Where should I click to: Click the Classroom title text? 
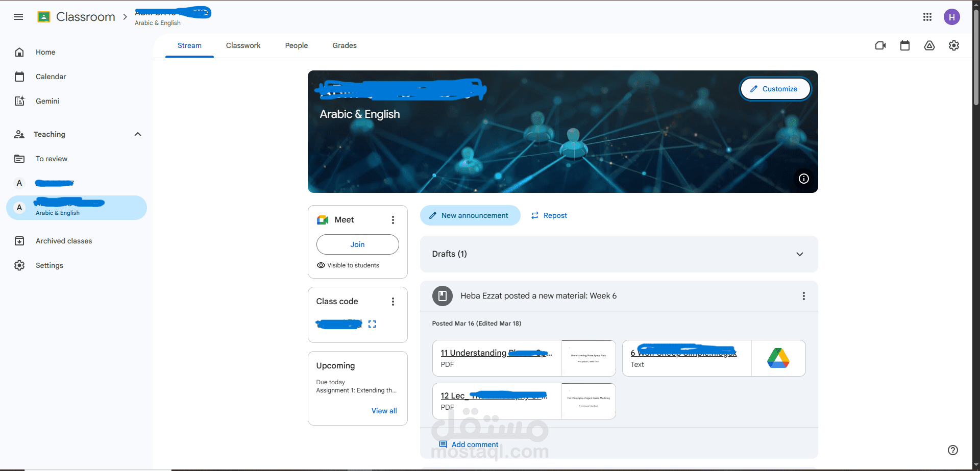click(86, 17)
